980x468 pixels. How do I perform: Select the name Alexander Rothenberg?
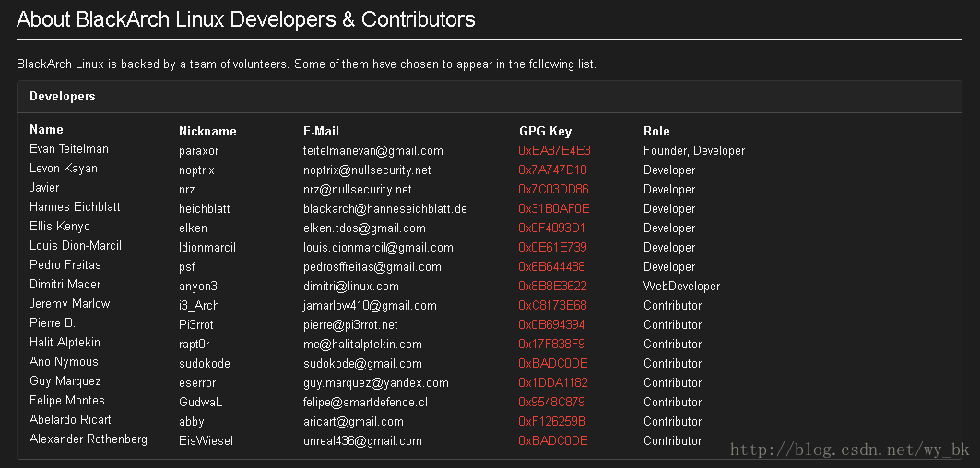[89, 439]
